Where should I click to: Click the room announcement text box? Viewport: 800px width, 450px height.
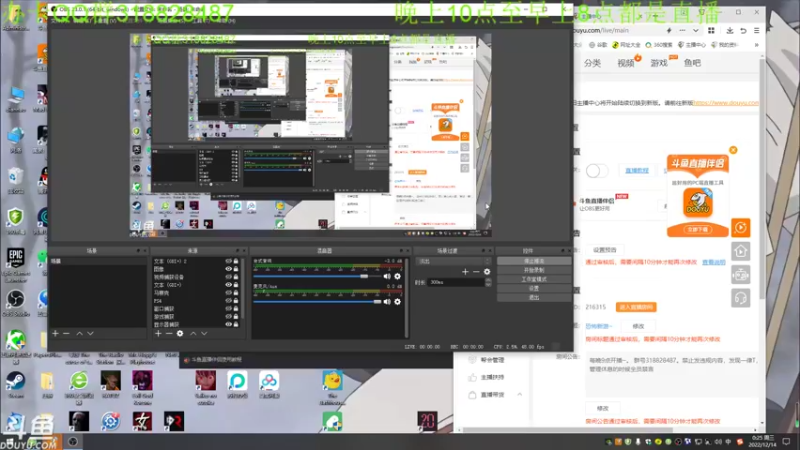[672, 376]
